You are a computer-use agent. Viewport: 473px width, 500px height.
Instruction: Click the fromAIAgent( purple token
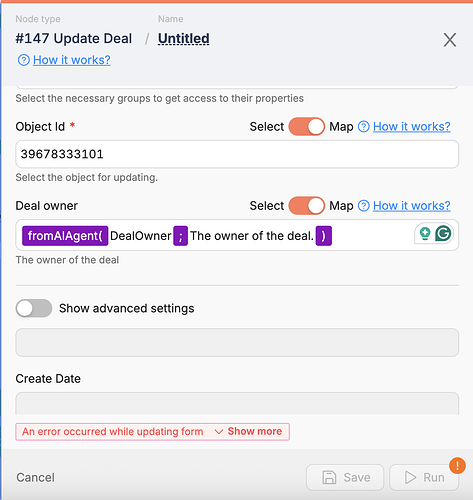pos(65,236)
